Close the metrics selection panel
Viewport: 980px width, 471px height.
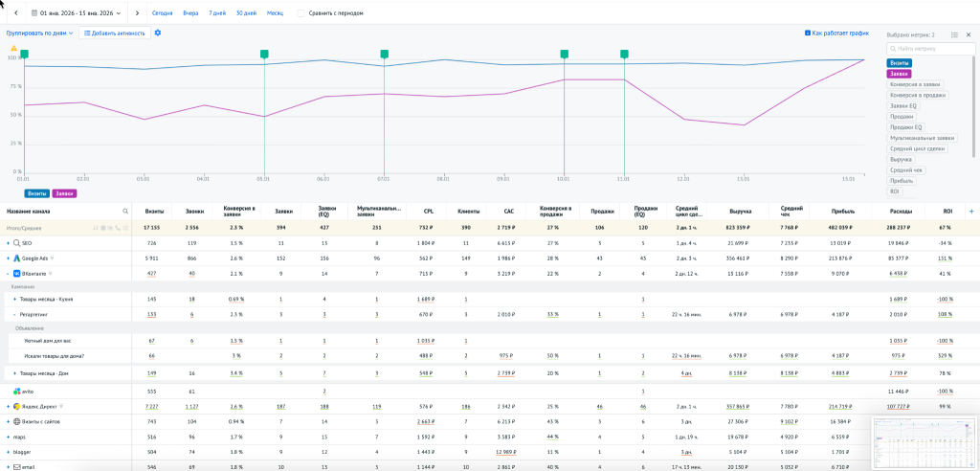[969, 34]
